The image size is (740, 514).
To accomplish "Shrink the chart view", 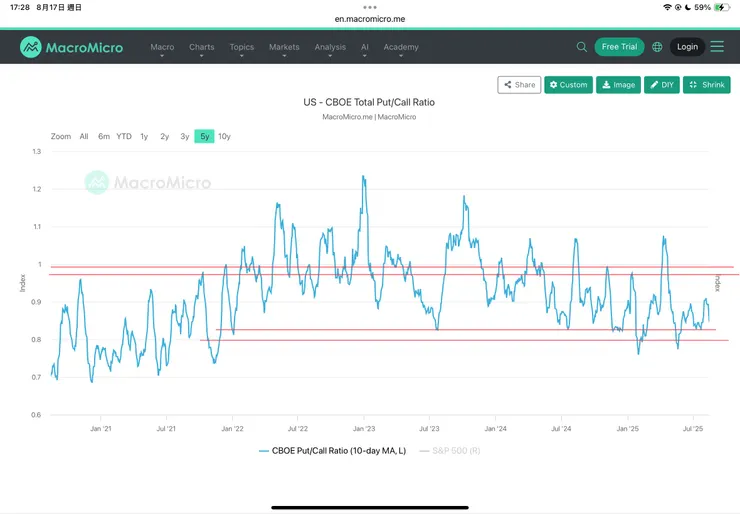I will click(706, 85).
